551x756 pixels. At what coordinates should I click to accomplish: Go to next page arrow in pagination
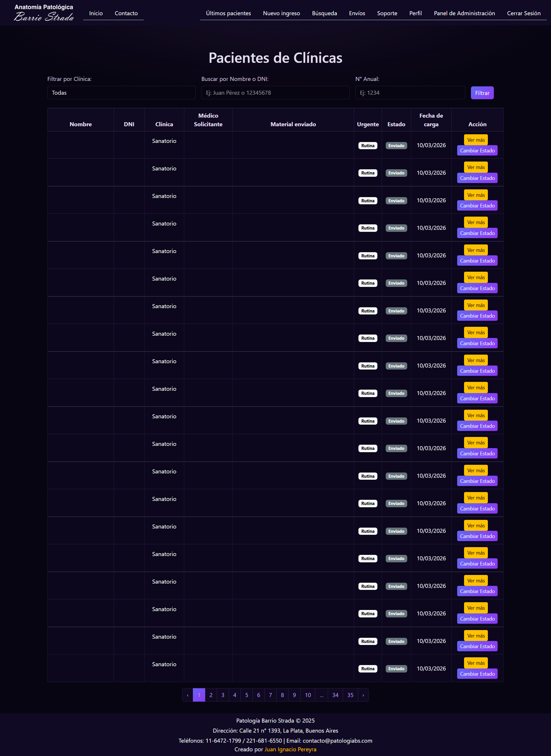point(363,695)
